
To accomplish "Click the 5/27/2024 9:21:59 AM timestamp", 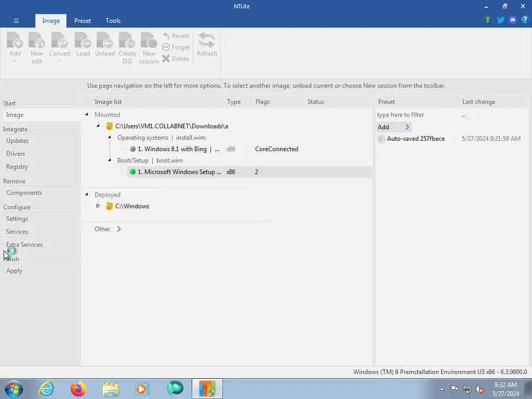I will click(x=491, y=138).
